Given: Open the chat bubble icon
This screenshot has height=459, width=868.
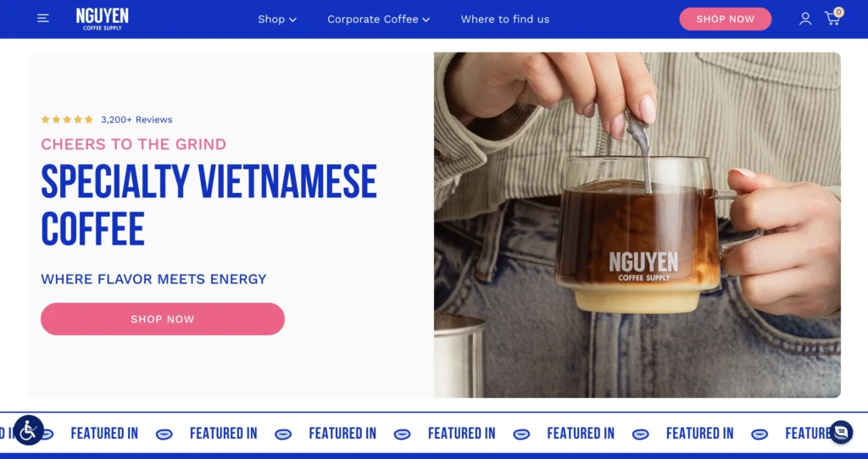Looking at the screenshot, I should pyautogui.click(x=841, y=432).
